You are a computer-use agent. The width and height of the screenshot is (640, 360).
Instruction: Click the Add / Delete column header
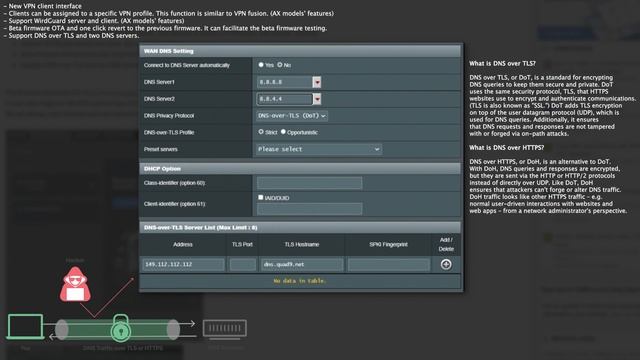pyautogui.click(x=446, y=244)
